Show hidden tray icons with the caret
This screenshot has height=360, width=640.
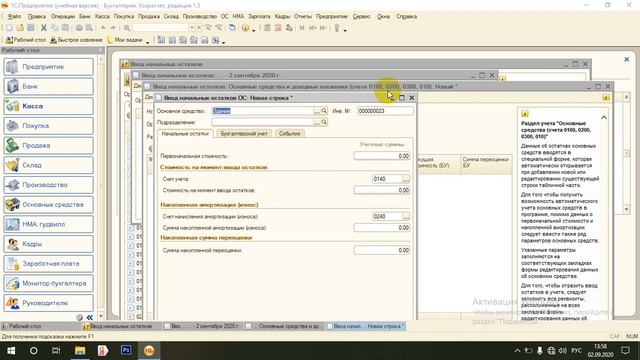click(x=517, y=351)
